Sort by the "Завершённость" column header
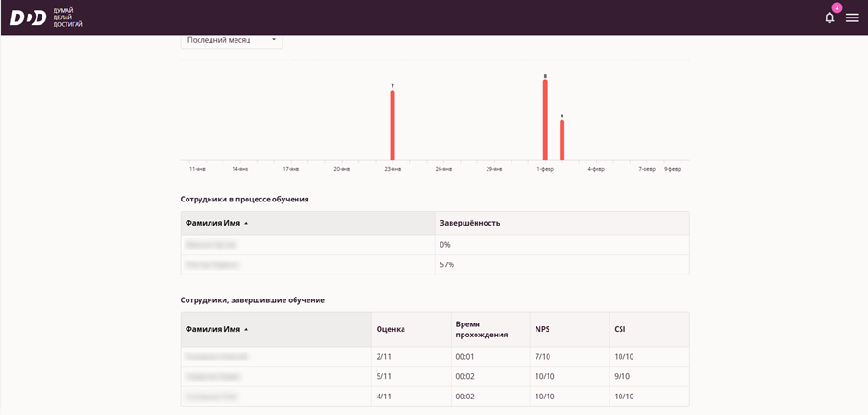 click(470, 223)
